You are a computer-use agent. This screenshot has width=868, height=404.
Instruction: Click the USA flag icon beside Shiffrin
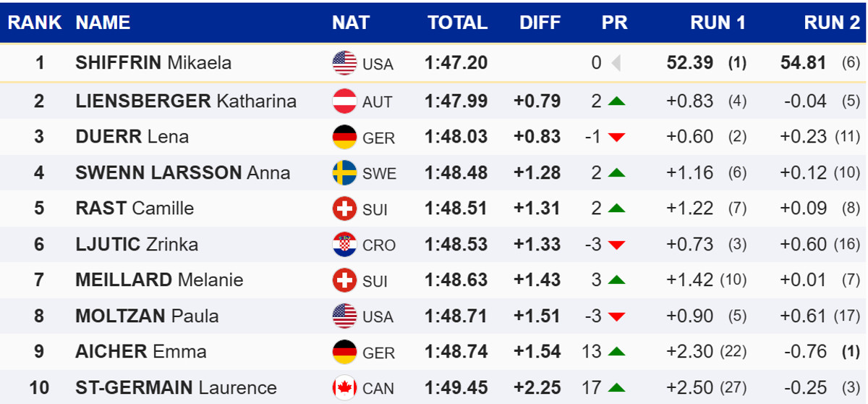pos(344,63)
